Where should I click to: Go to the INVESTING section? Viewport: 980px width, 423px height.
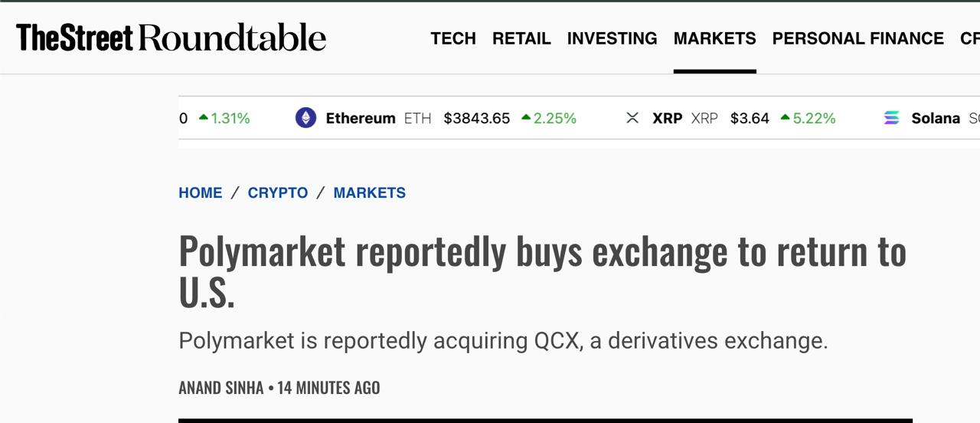point(612,38)
